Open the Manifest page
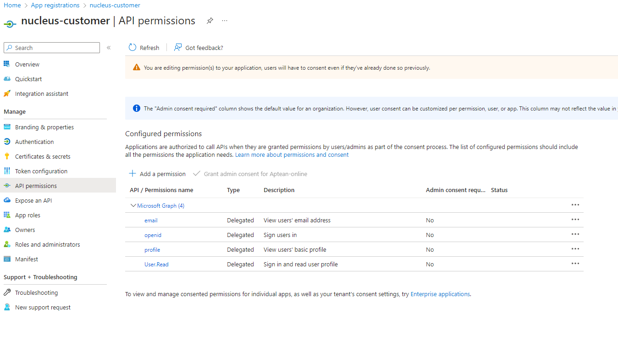Image resolution: width=618 pixels, height=364 pixels. pos(27,259)
